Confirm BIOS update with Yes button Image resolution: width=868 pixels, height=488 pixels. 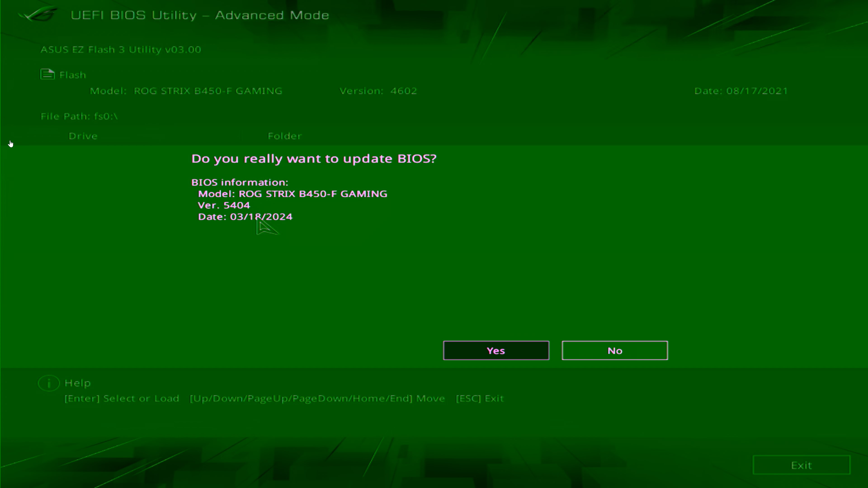[x=496, y=350]
